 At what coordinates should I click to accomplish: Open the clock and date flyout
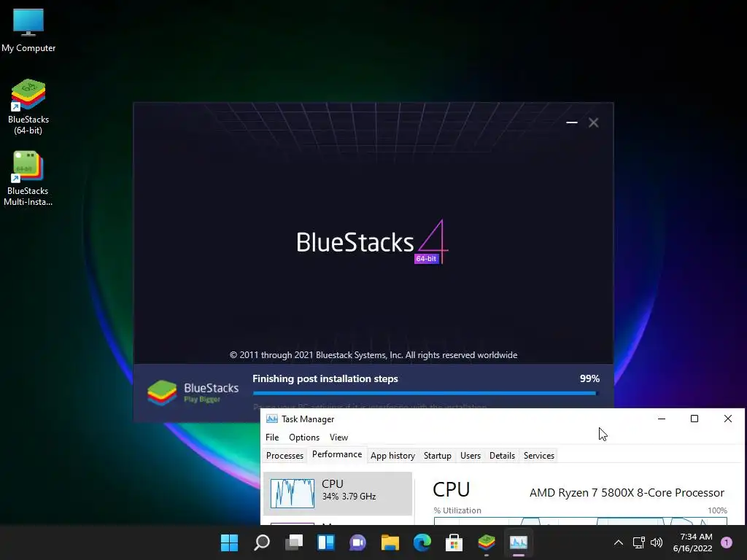pyautogui.click(x=693, y=542)
